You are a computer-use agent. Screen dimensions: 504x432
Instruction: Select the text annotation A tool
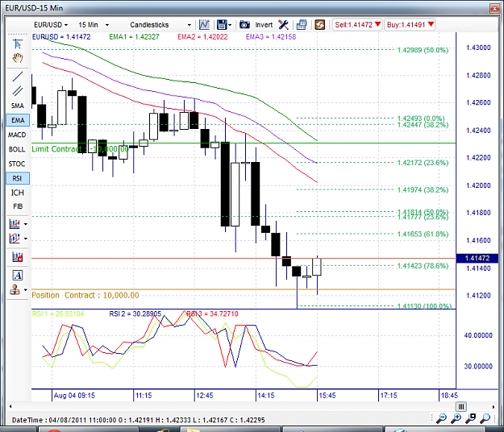[18, 276]
